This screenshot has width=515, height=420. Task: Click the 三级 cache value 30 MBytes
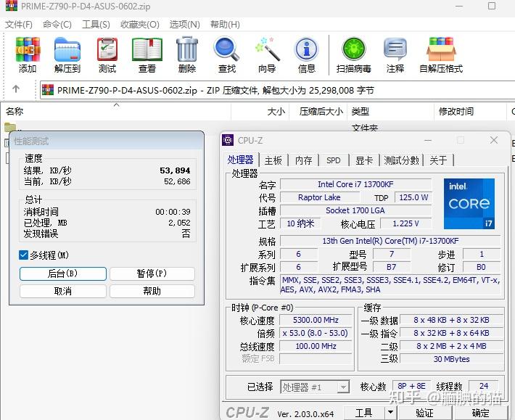(452, 359)
